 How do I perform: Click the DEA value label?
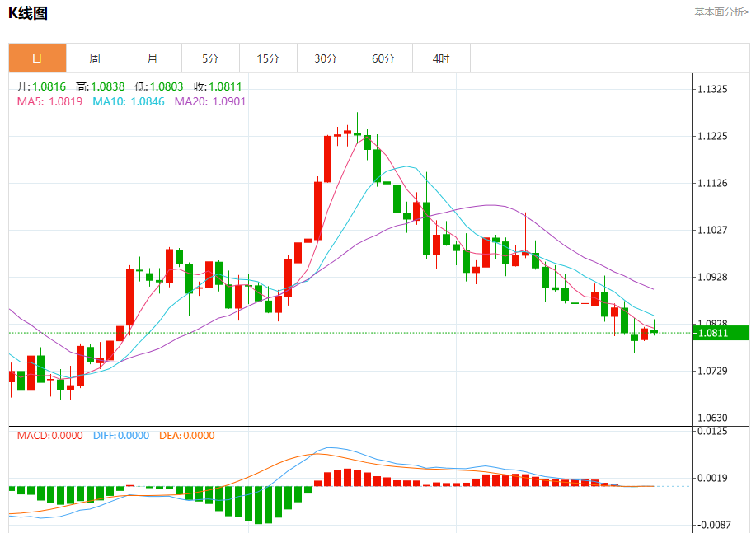pos(186,436)
